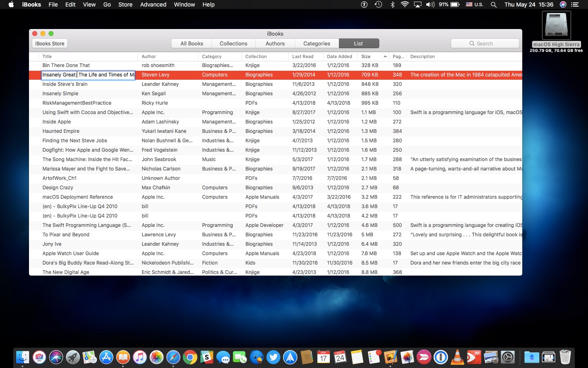
Task: Open Slack in the Dock
Action: (x=207, y=357)
